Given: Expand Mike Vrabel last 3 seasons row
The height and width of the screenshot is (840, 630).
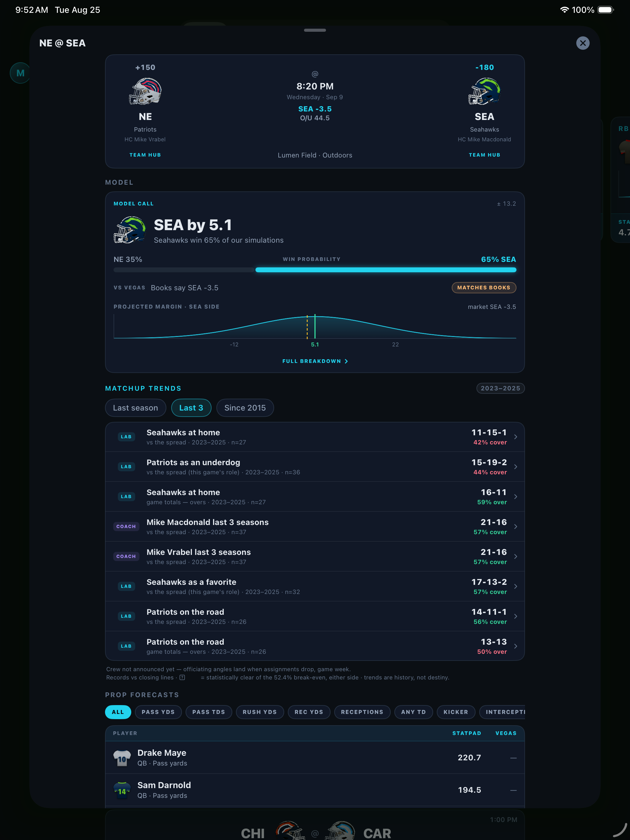Looking at the screenshot, I should pyautogui.click(x=315, y=556).
